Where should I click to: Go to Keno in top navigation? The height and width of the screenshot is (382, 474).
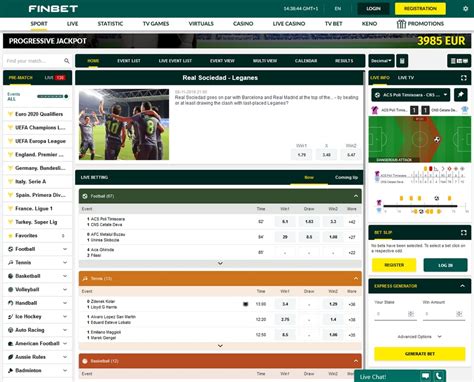tap(369, 24)
